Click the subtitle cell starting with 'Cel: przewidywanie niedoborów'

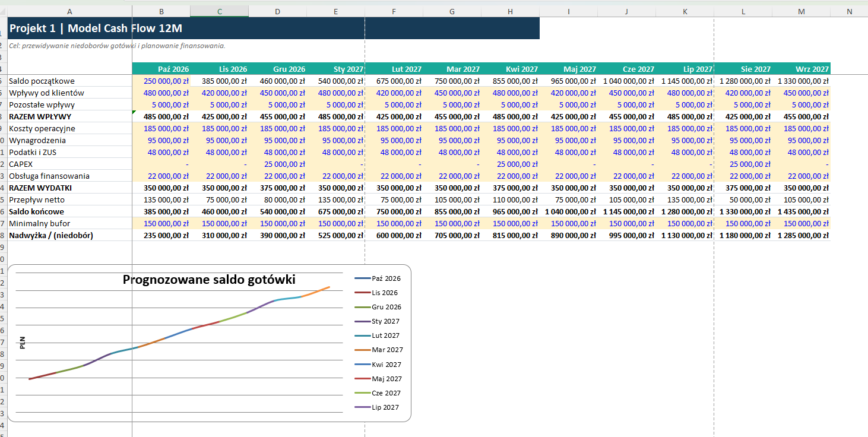117,45
